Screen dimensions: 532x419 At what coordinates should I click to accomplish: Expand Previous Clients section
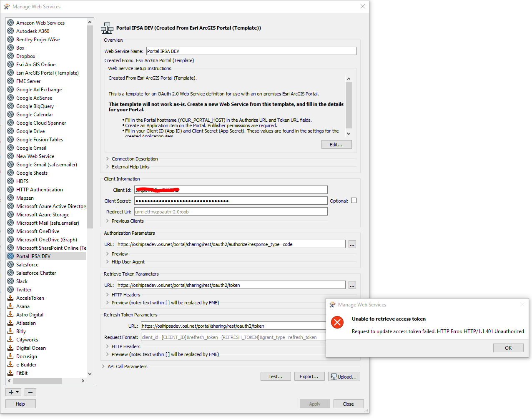point(108,221)
